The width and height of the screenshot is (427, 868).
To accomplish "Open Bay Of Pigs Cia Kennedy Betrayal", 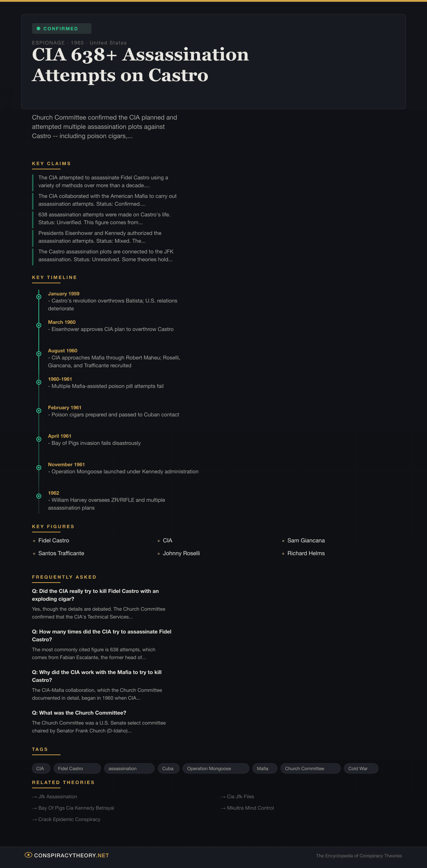I will (76, 808).
